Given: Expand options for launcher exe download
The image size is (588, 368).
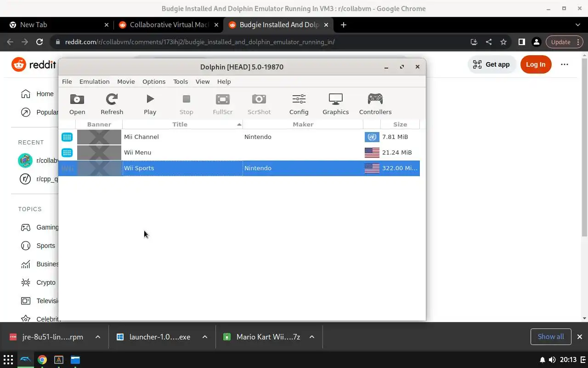Looking at the screenshot, I should 205,337.
